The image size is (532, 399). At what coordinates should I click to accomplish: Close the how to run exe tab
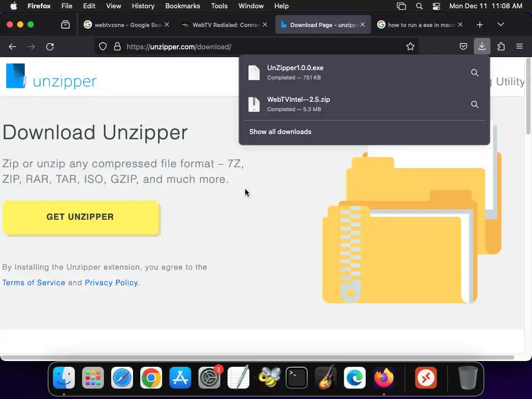point(460,25)
